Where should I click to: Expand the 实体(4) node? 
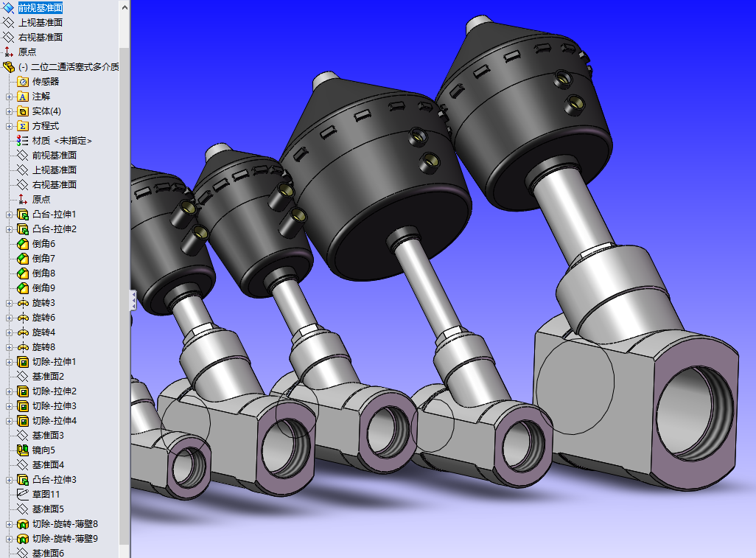pos(9,111)
